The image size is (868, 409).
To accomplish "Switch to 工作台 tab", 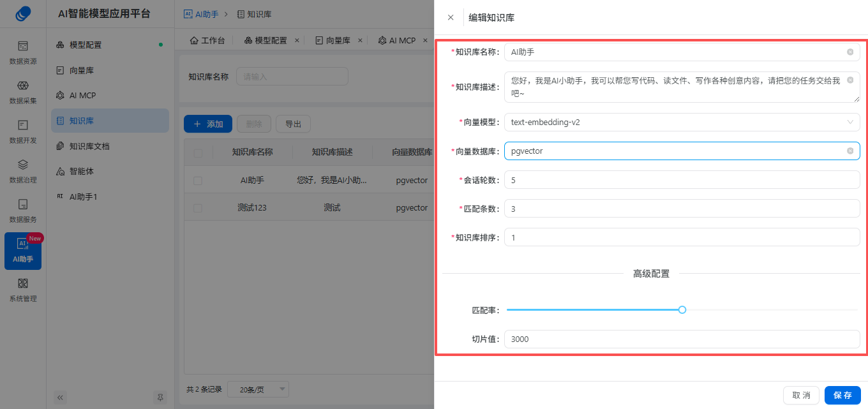I will (207, 40).
